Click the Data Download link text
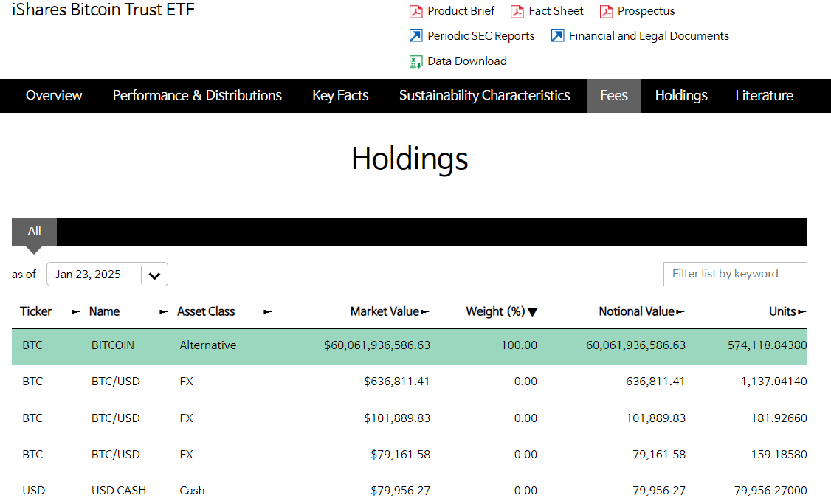This screenshot has height=504, width=831. pos(466,61)
